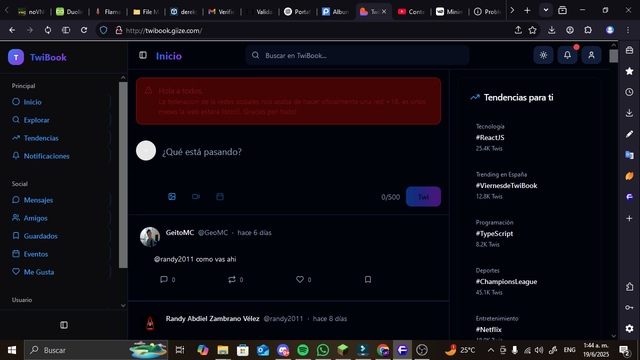Open a new tab with the plus button
640x360 pixels.
pyautogui.click(x=527, y=11)
